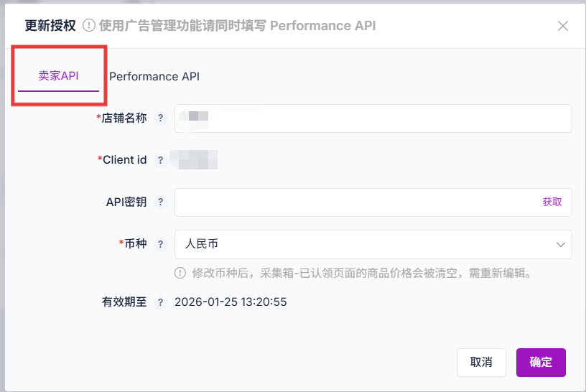This screenshot has height=392, width=586.
Task: Click the help icon next to API密钥
Action: [161, 202]
